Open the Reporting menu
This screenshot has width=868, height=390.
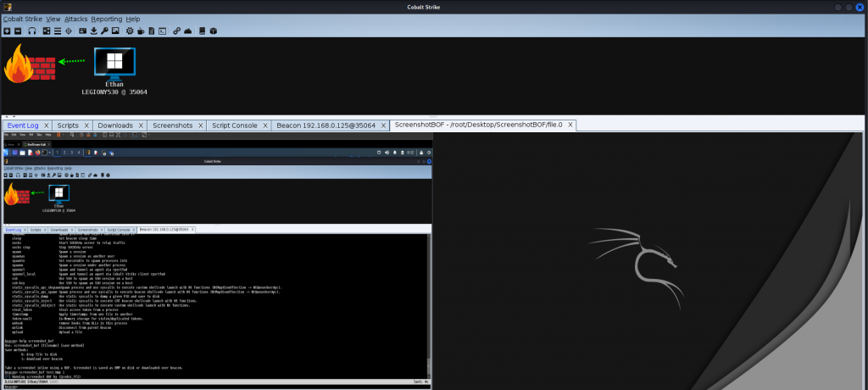(107, 19)
